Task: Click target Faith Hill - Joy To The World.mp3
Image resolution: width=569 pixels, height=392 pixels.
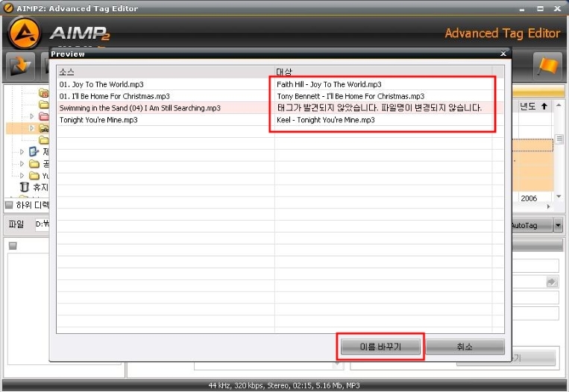Action: pos(329,84)
